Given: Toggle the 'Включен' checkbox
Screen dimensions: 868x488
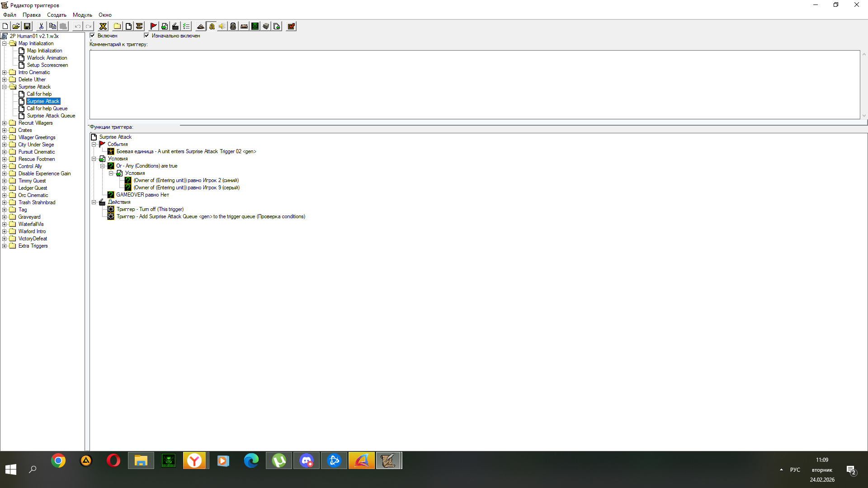Looking at the screenshot, I should click(x=92, y=35).
